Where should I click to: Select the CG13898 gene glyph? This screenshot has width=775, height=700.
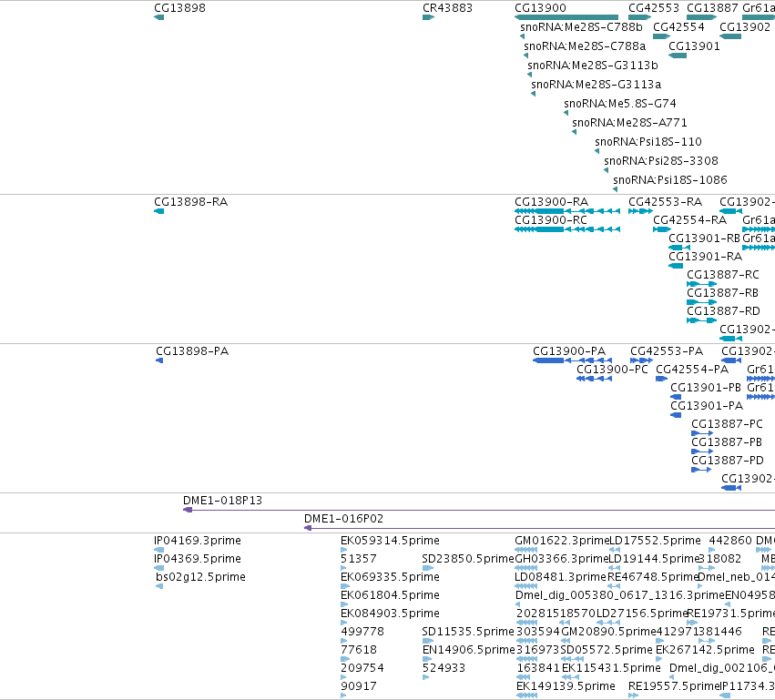coord(158,17)
